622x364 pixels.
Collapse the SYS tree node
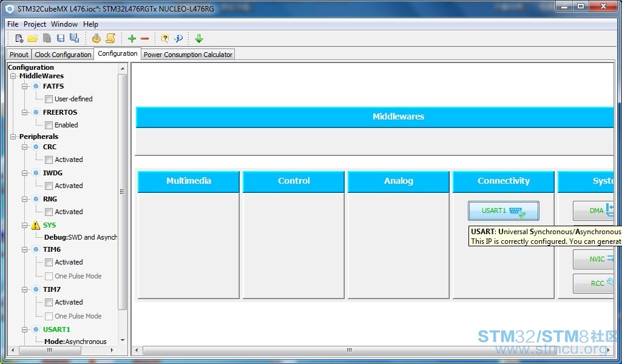[25, 225]
